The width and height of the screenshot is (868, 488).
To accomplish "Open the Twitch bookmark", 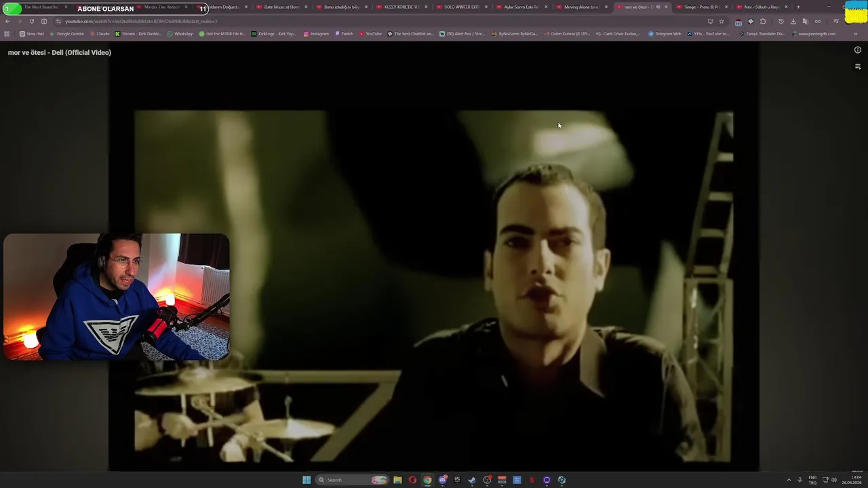I will [x=344, y=34].
